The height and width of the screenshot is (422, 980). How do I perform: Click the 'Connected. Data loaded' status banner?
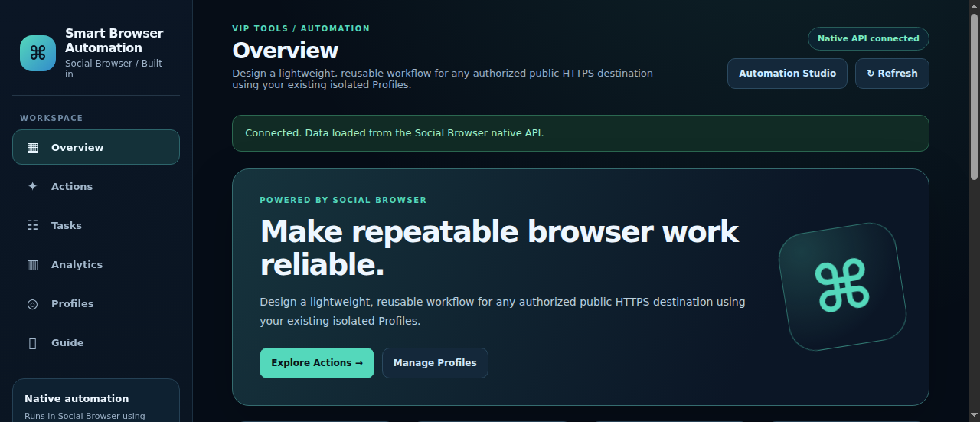pos(580,133)
